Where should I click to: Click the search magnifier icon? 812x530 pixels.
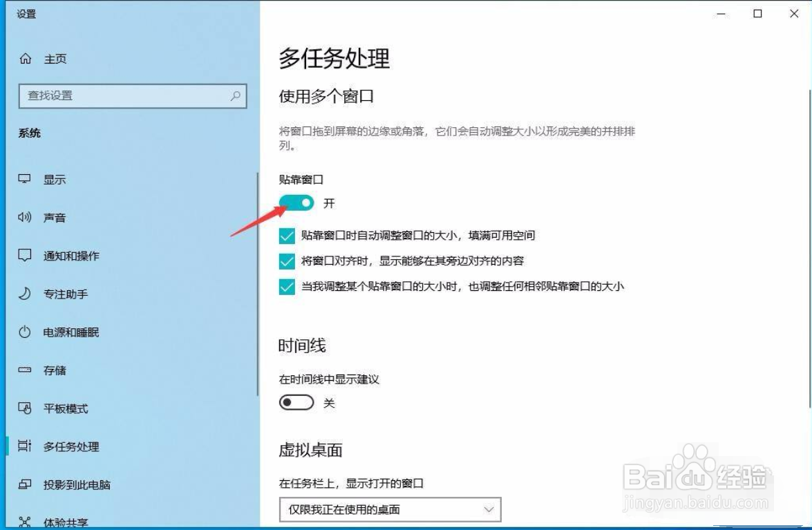tap(236, 96)
